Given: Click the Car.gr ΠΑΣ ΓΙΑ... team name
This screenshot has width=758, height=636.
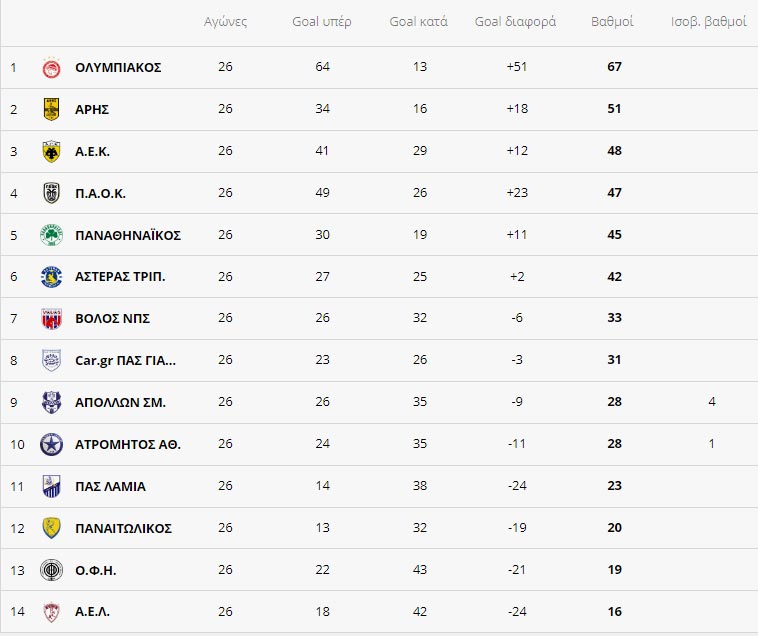Looking at the screenshot, I should 125,361.
